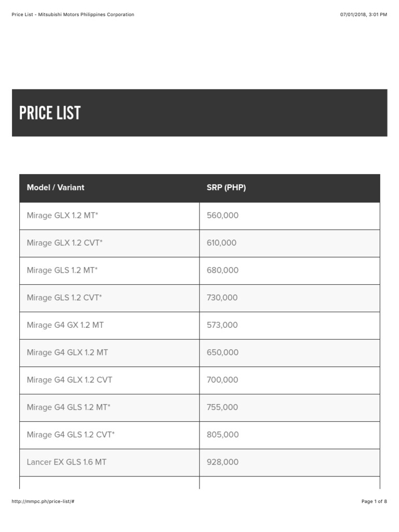Select Mirage G4 GLX 1.2 CVT variant
This screenshot has width=399, height=532.
[x=70, y=380]
